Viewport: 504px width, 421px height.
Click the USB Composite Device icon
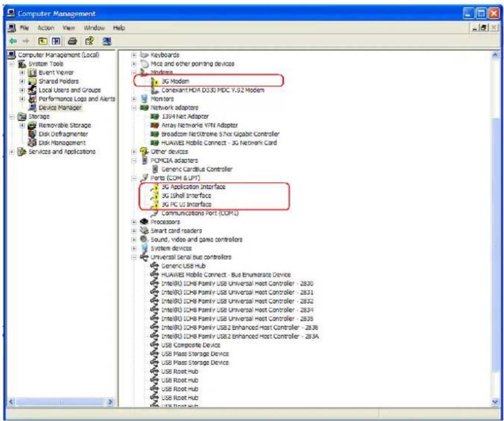(x=154, y=345)
